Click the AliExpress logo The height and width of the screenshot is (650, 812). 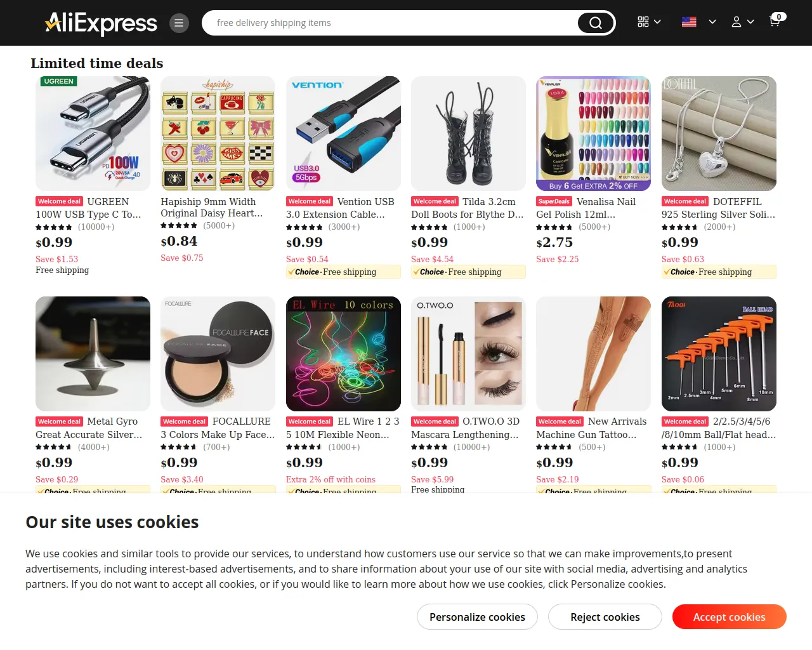pyautogui.click(x=101, y=23)
